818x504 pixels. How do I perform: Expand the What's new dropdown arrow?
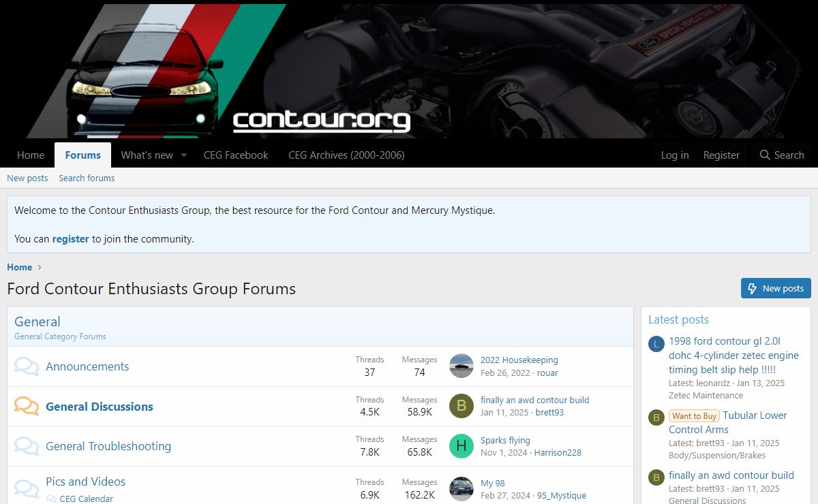coord(183,155)
